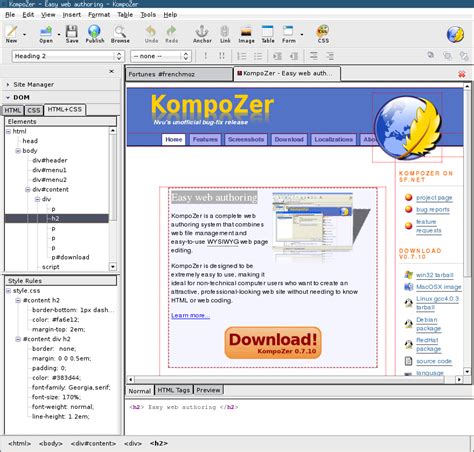The width and height of the screenshot is (474, 452).
Task: Select p#download in Elements tree
Action: 70,257
